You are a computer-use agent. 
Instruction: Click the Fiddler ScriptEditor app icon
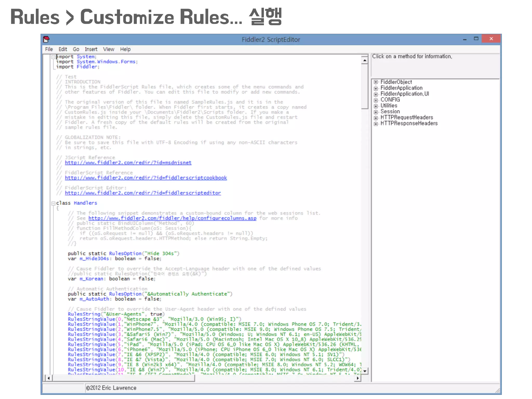click(x=46, y=39)
